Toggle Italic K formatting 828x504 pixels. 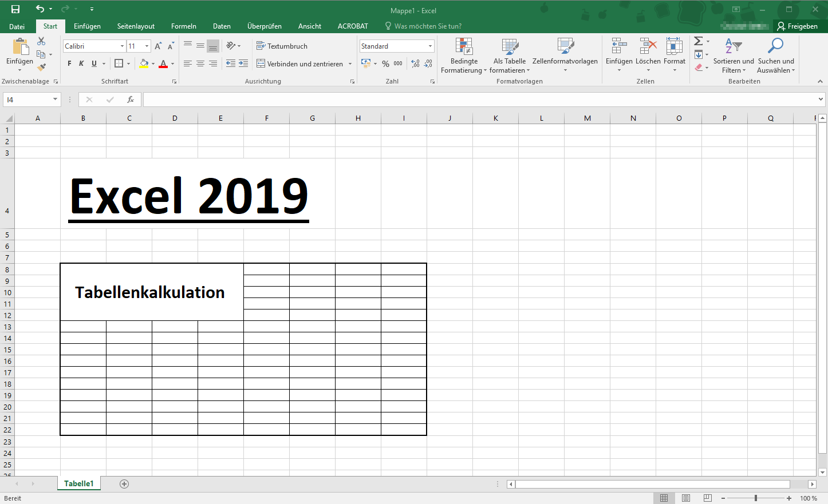(81, 64)
